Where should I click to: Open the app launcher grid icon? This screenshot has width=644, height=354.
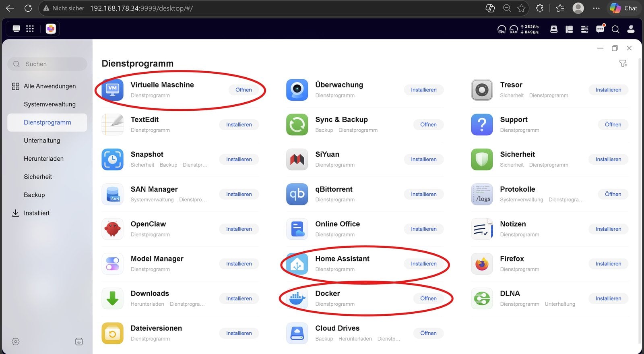tap(30, 29)
